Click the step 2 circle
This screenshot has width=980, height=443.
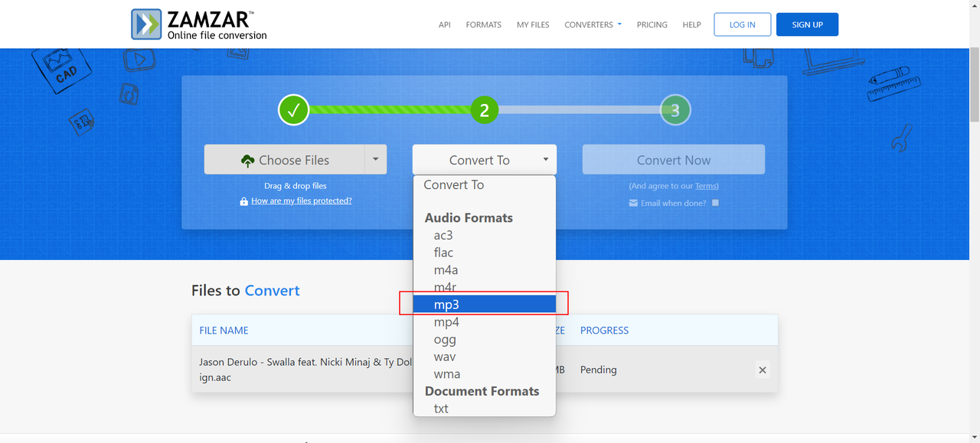484,110
